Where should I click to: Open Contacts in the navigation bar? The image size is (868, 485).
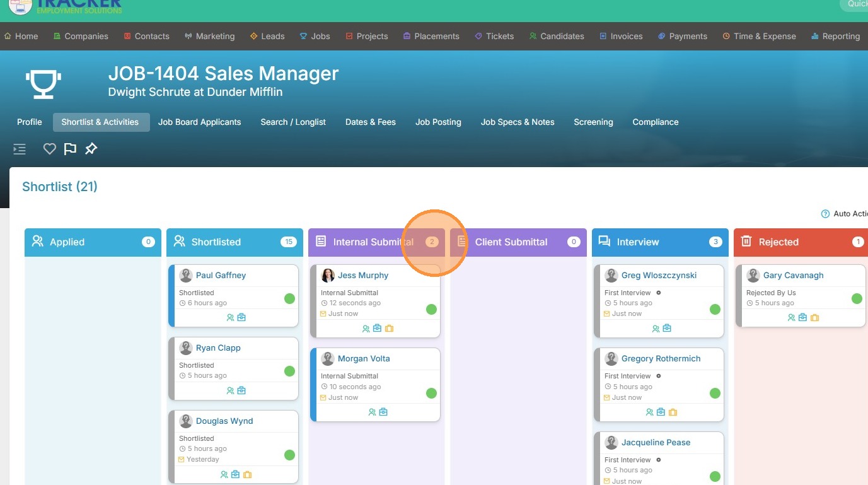click(x=147, y=36)
